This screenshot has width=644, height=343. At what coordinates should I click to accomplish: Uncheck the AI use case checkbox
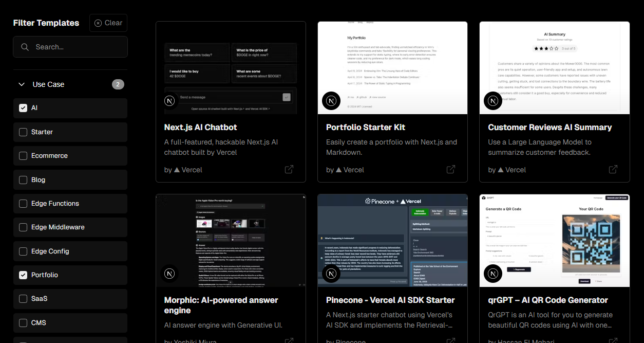23,108
